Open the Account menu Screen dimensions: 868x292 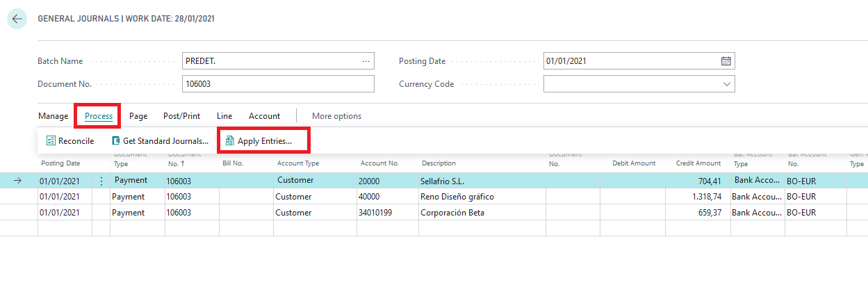pos(264,116)
